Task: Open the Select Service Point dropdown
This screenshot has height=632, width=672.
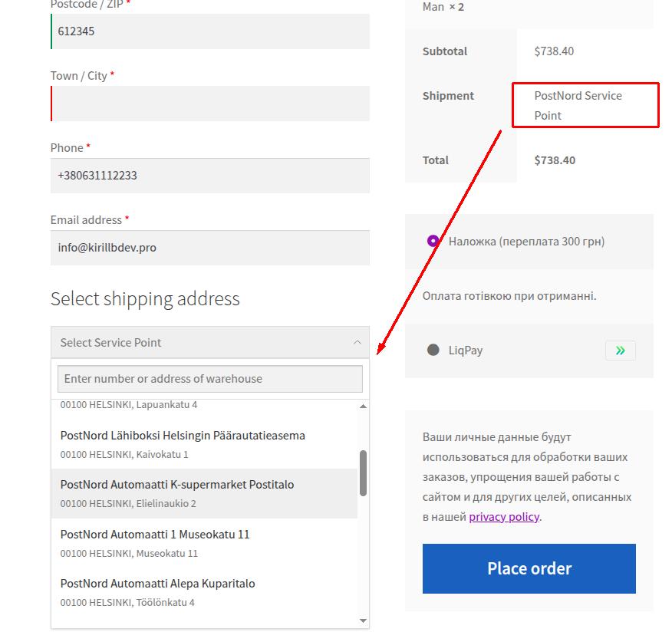Action: (x=210, y=342)
